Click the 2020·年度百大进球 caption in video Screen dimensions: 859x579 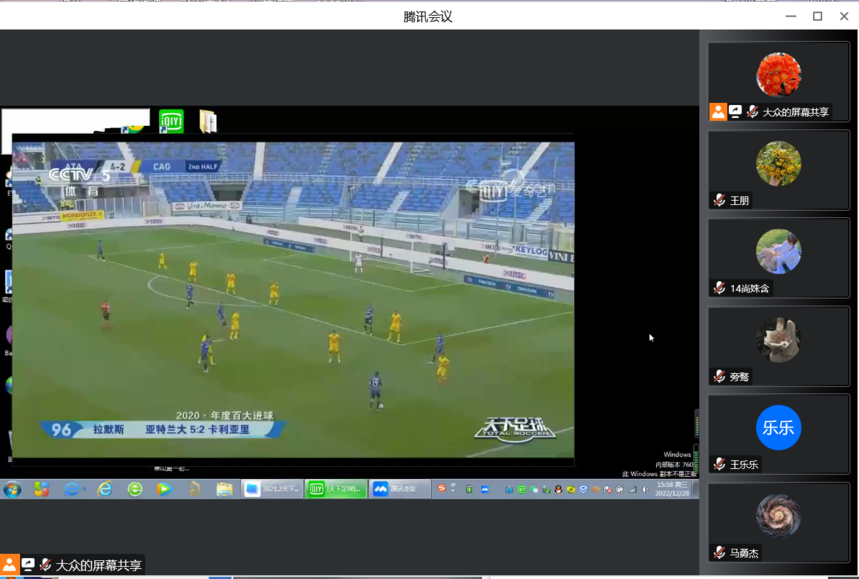(224, 415)
